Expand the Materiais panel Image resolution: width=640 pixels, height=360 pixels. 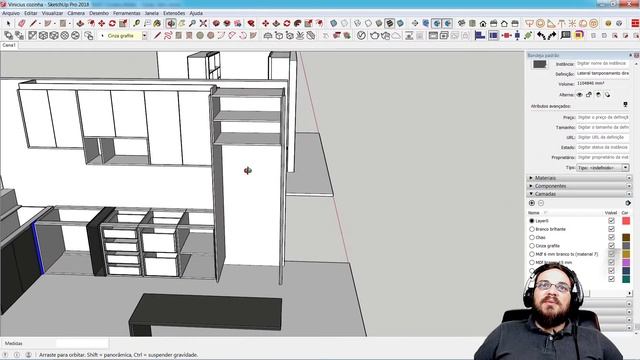tap(579, 178)
